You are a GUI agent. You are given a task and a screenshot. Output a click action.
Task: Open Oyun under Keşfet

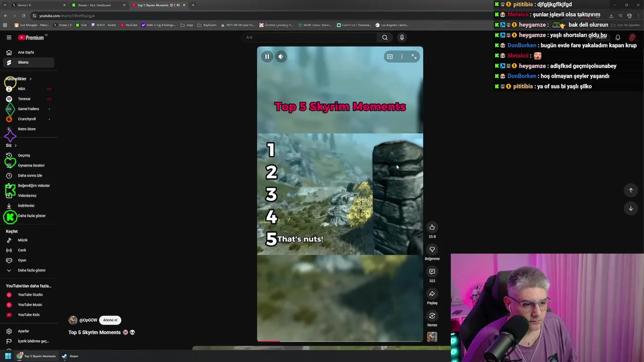click(29, 260)
